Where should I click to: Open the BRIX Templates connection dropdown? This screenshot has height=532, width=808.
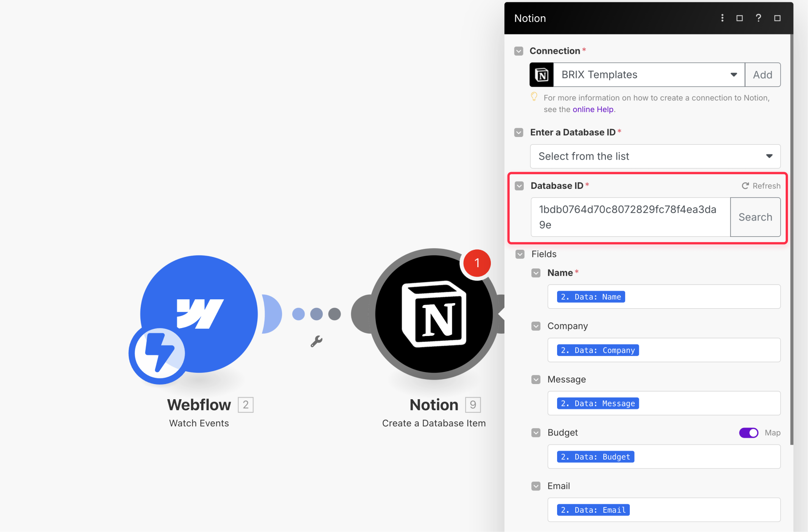point(649,75)
